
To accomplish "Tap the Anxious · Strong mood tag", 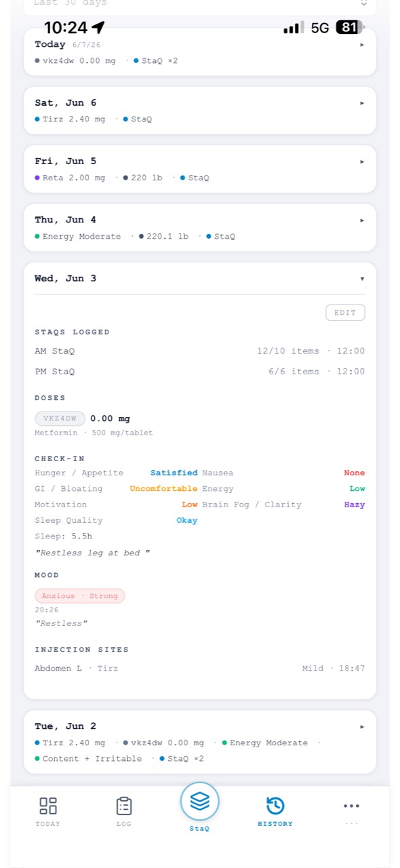I will [x=80, y=596].
